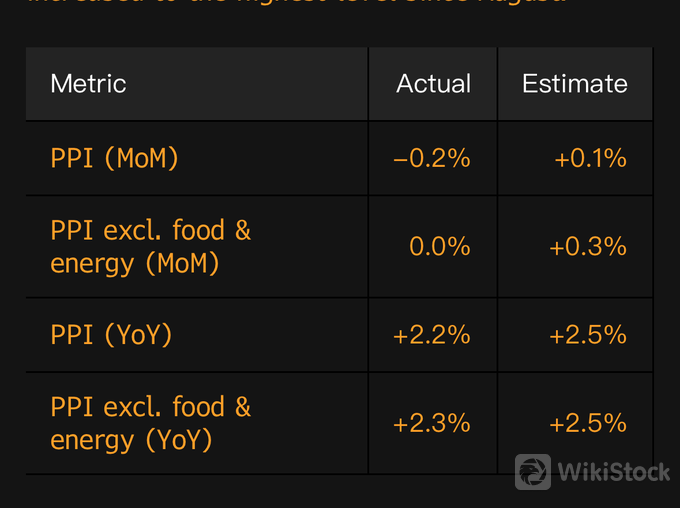Click the 'energy (MoM)' label line
This screenshot has height=508, width=680.
(134, 264)
